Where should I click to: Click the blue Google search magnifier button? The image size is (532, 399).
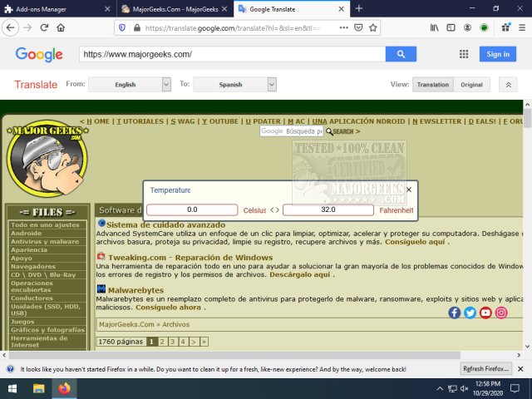[401, 54]
